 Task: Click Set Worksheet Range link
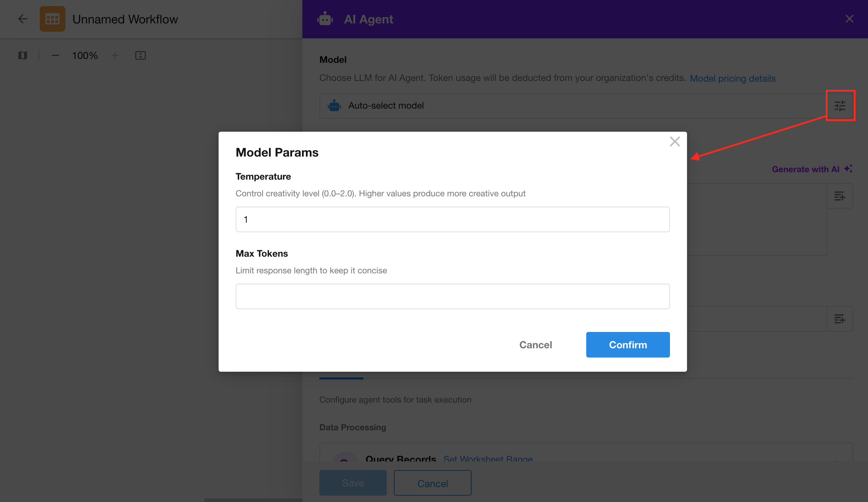[488, 459]
